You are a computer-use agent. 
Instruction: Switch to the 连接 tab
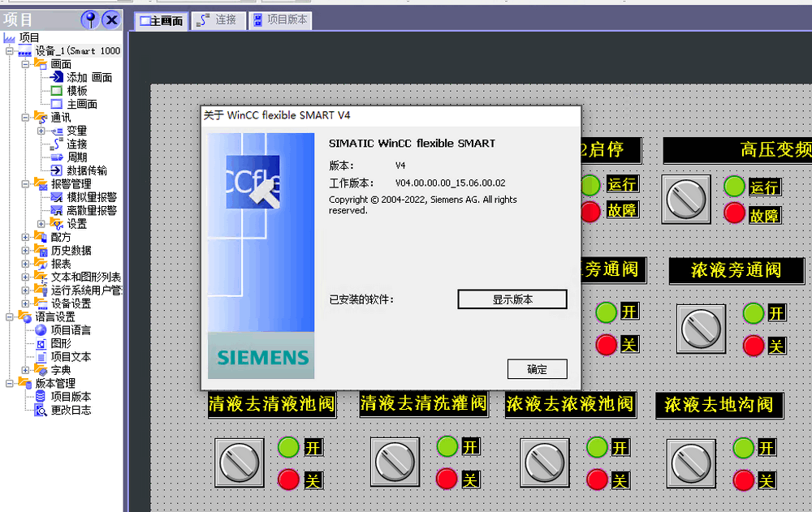tap(218, 20)
